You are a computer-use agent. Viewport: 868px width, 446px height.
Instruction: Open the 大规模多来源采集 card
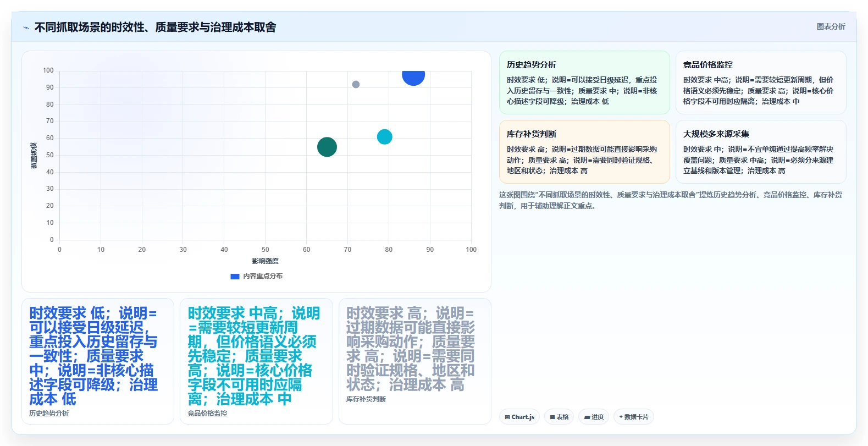click(x=761, y=152)
